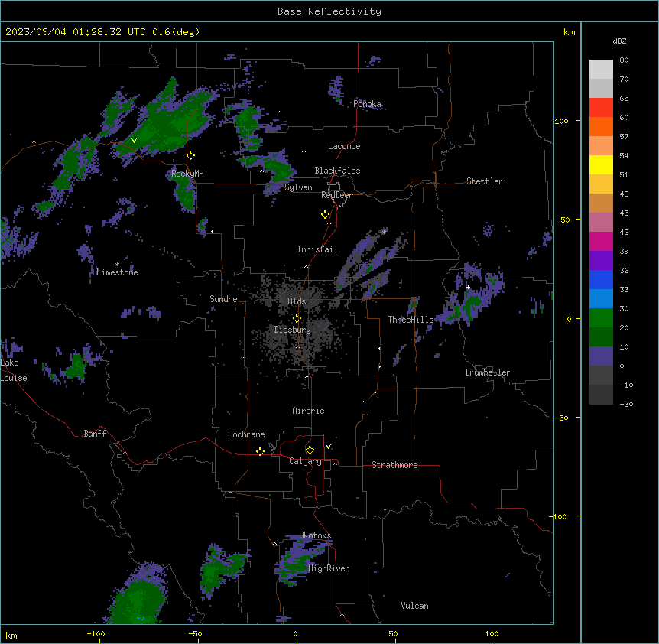659x644 pixels.
Task: Click the yellow diamond marker near RockyMH
Action: 191,156
